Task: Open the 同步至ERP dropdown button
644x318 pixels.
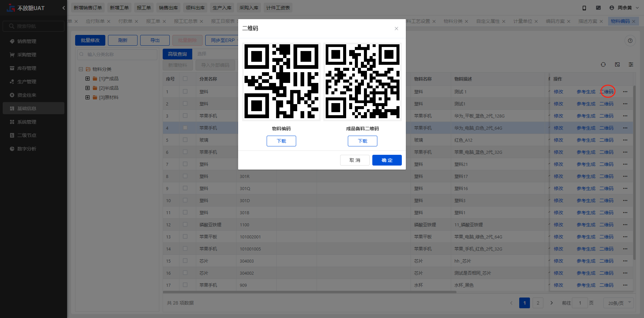Action: point(222,40)
